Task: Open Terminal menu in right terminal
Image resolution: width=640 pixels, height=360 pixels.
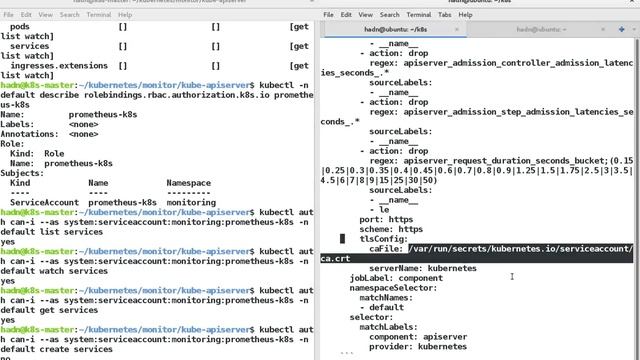Action: coord(418,15)
